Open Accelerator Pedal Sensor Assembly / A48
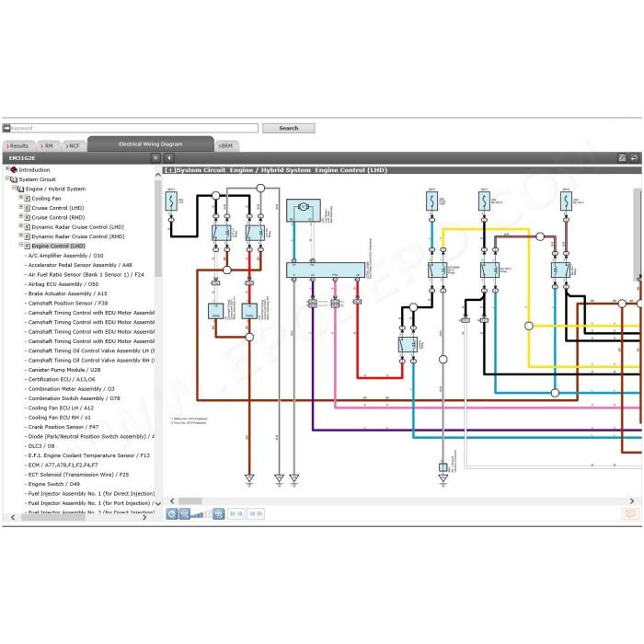Screen dimensions: 644x644 click(x=80, y=265)
